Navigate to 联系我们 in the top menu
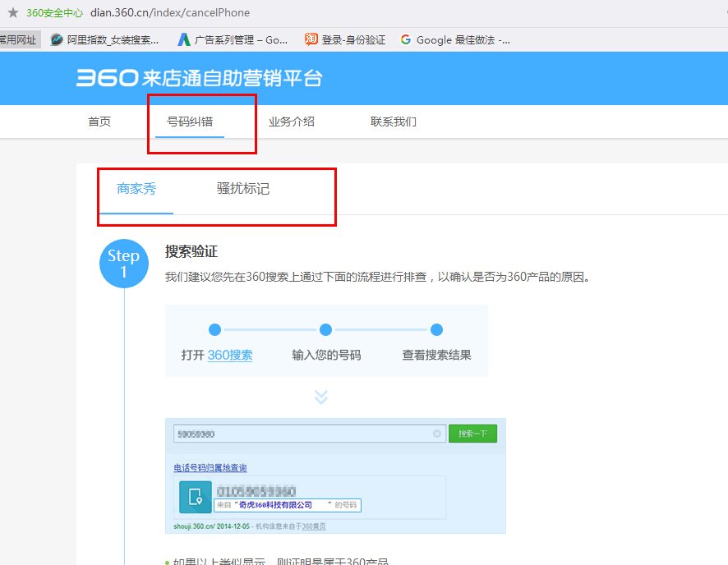 click(394, 120)
